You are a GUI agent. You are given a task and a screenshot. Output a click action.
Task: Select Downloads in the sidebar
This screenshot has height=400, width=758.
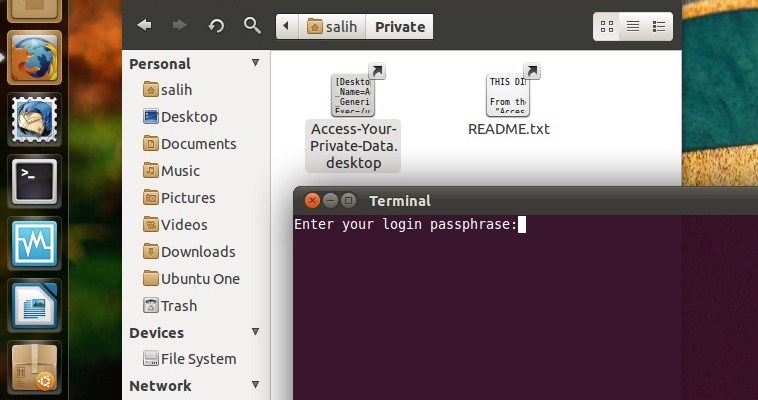[x=197, y=252]
